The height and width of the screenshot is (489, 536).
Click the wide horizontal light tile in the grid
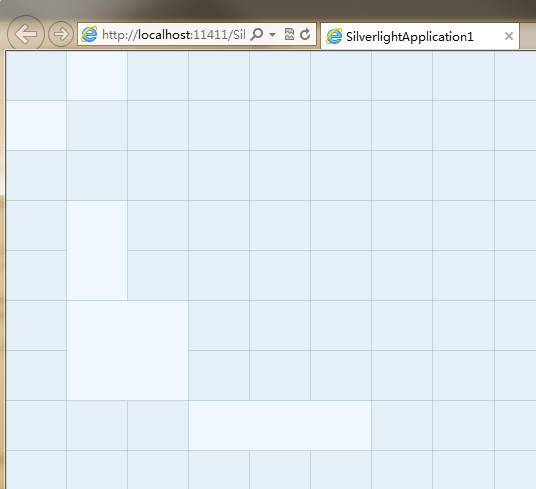point(280,425)
